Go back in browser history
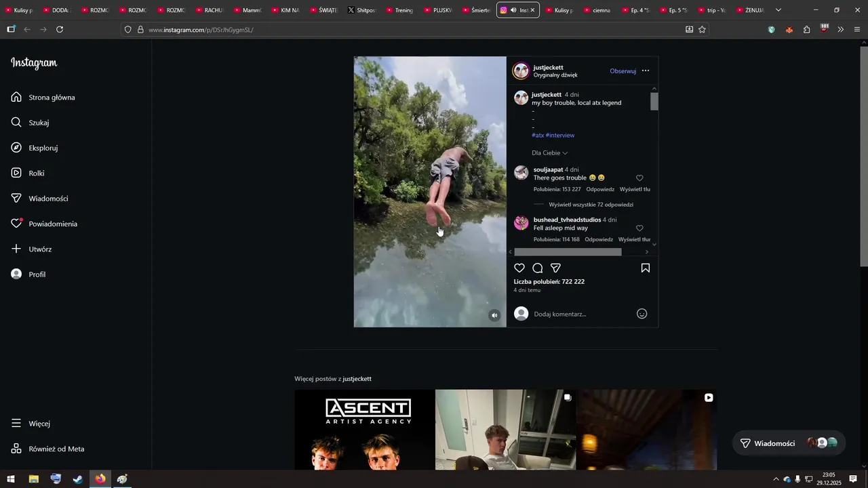868x488 pixels. tap(27, 30)
